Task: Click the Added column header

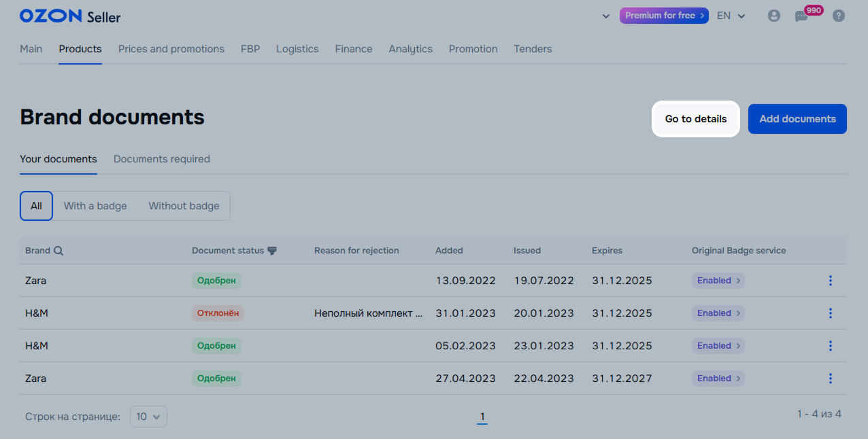Action: pyautogui.click(x=449, y=251)
